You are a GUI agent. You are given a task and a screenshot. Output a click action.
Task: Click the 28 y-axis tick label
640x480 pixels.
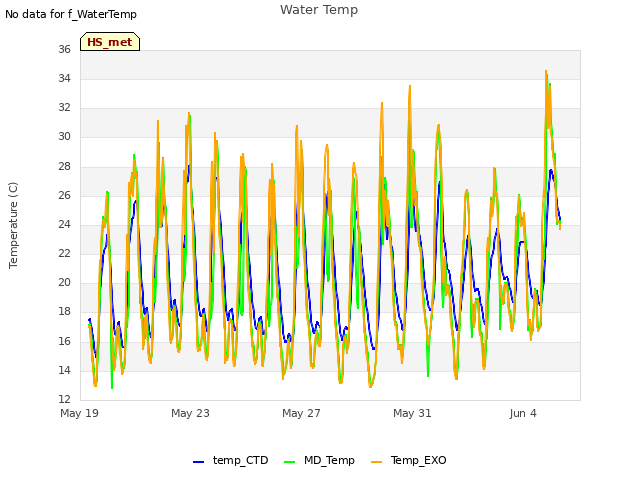[64, 167]
